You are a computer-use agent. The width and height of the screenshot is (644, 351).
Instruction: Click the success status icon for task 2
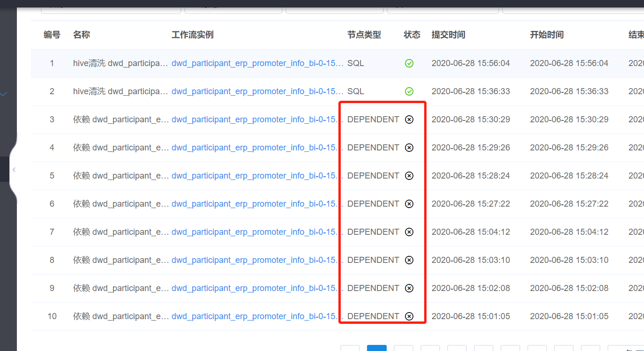tap(409, 91)
